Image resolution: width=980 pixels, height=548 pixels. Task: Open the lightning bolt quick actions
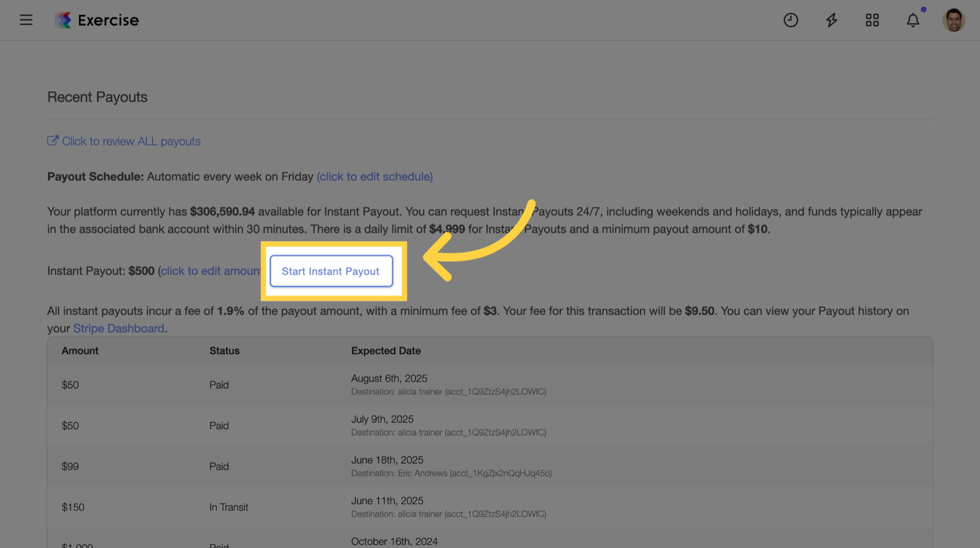tap(831, 20)
